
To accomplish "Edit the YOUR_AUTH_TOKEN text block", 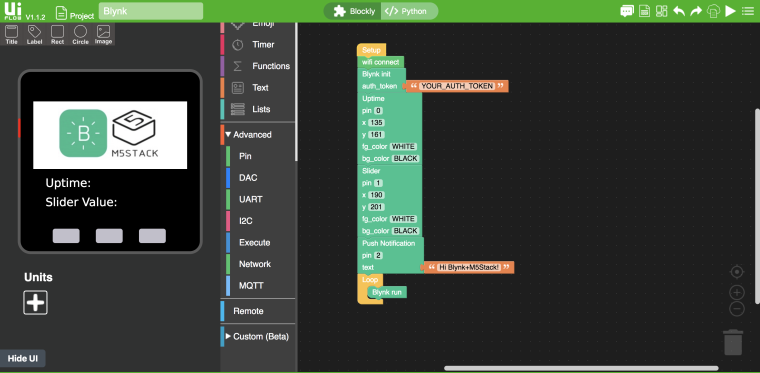I will (x=457, y=86).
